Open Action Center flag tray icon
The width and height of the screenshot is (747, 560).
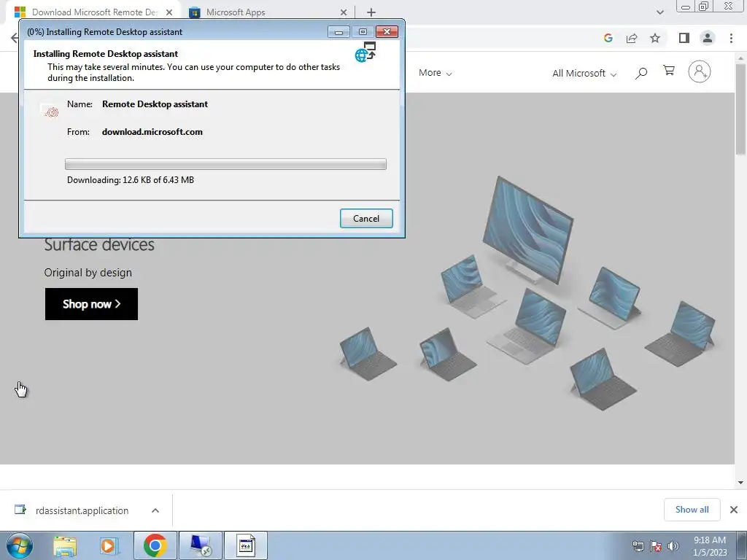656,546
